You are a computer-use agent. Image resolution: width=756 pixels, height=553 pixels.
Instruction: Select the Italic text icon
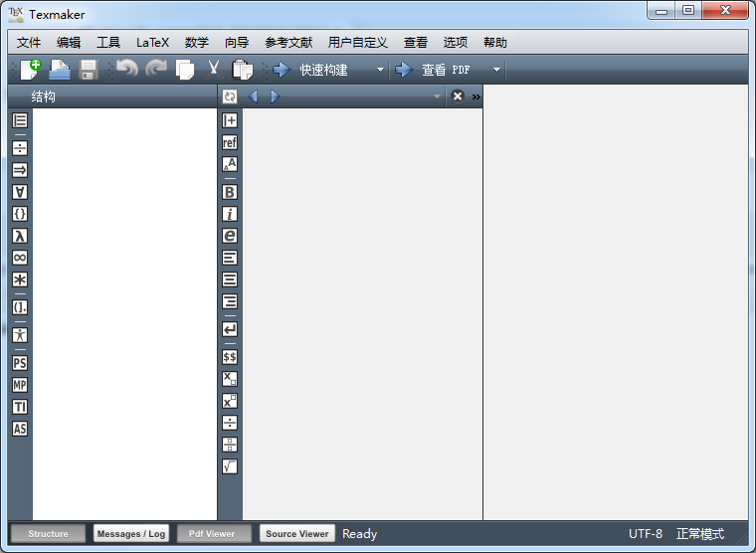click(x=230, y=214)
